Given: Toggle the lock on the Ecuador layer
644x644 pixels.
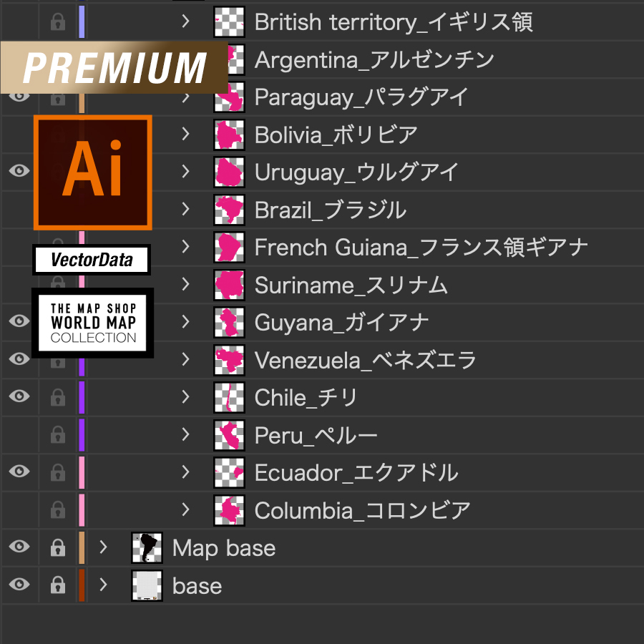Looking at the screenshot, I should 58,472.
